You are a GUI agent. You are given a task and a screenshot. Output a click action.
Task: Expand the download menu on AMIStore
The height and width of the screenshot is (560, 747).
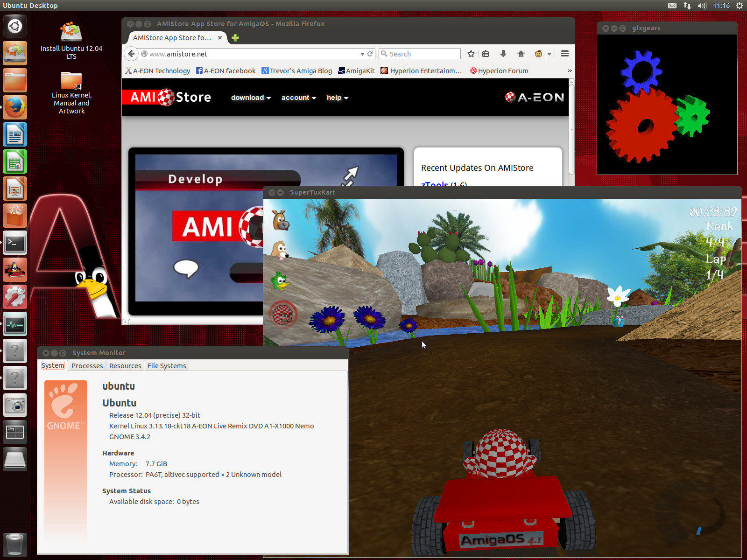click(251, 98)
